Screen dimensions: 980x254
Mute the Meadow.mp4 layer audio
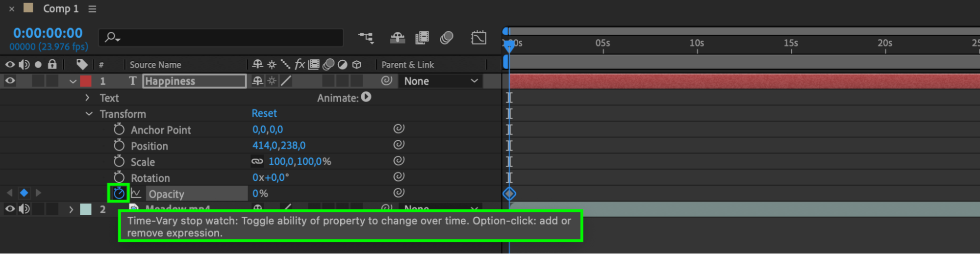point(24,209)
